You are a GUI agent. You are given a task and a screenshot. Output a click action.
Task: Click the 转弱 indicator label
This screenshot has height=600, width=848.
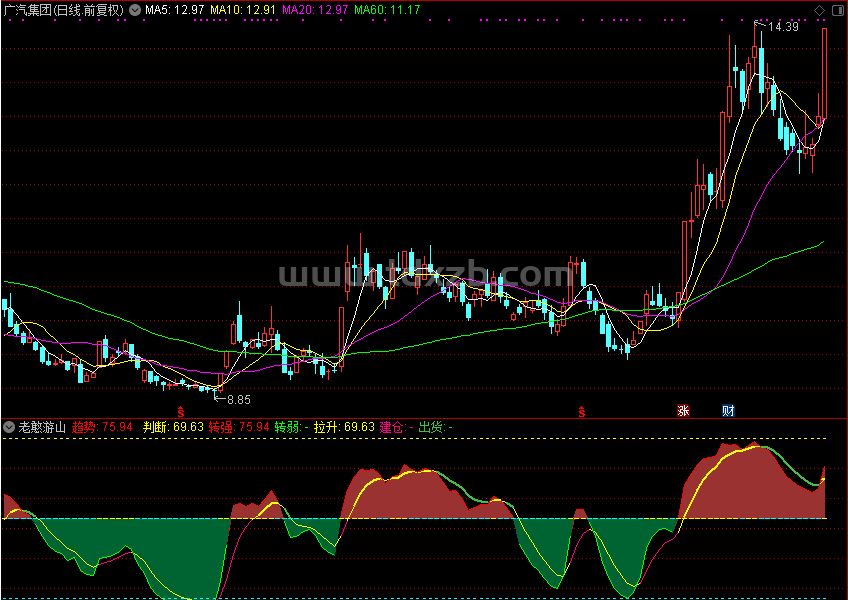pos(292,427)
